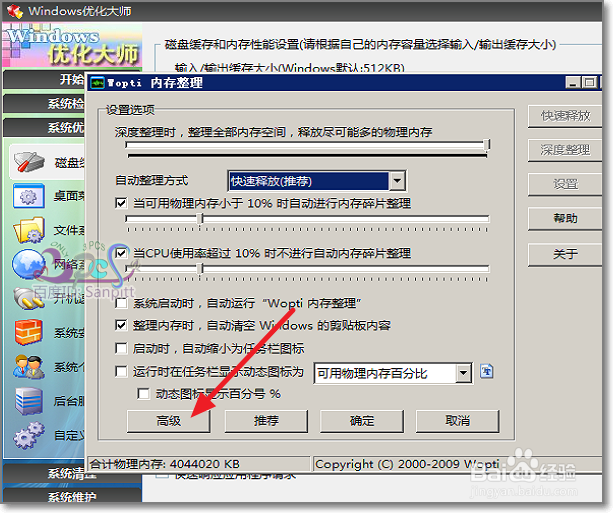
Task: Click the Windows优化大师 title bar logo
Action: pos(15,11)
